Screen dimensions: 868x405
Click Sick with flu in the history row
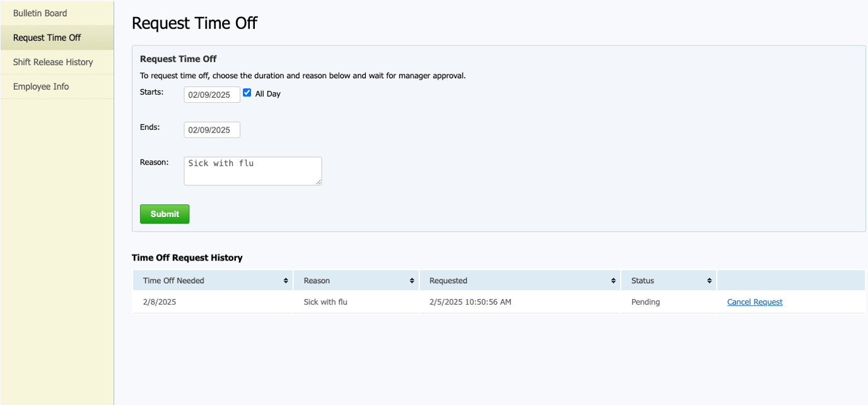click(325, 302)
